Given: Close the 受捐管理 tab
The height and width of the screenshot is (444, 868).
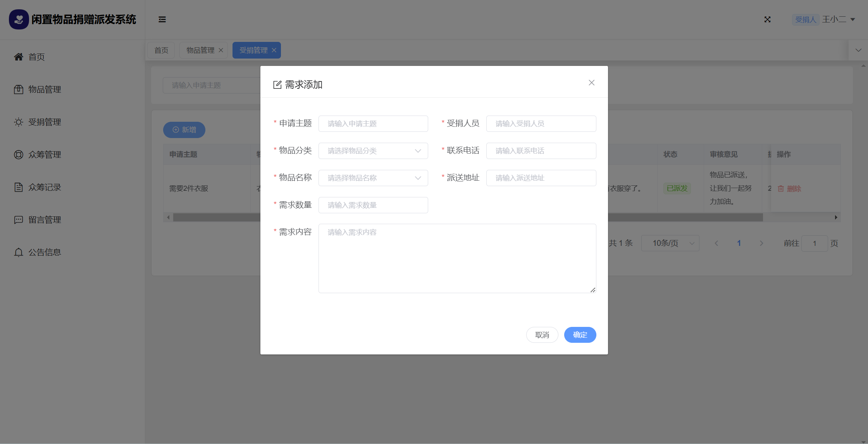Looking at the screenshot, I should point(274,50).
